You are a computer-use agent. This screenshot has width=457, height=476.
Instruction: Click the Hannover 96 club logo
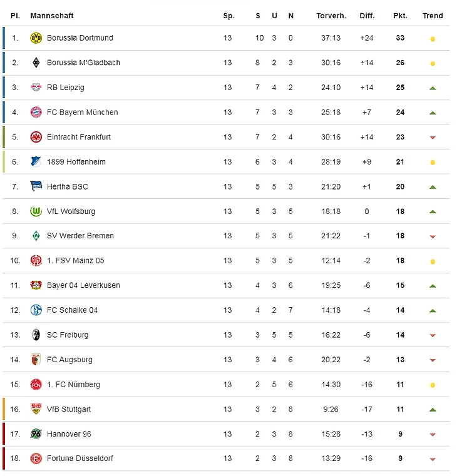[x=36, y=434]
